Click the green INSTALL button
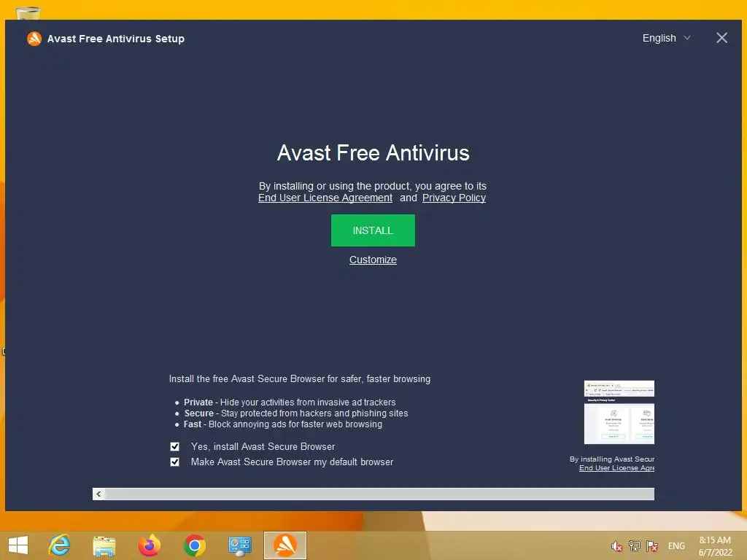747x560 pixels. tap(373, 230)
